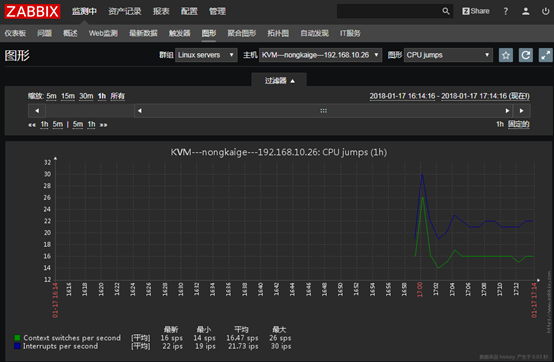554x362 pixels.
Task: Open the help question mark icon
Action: (506, 11)
